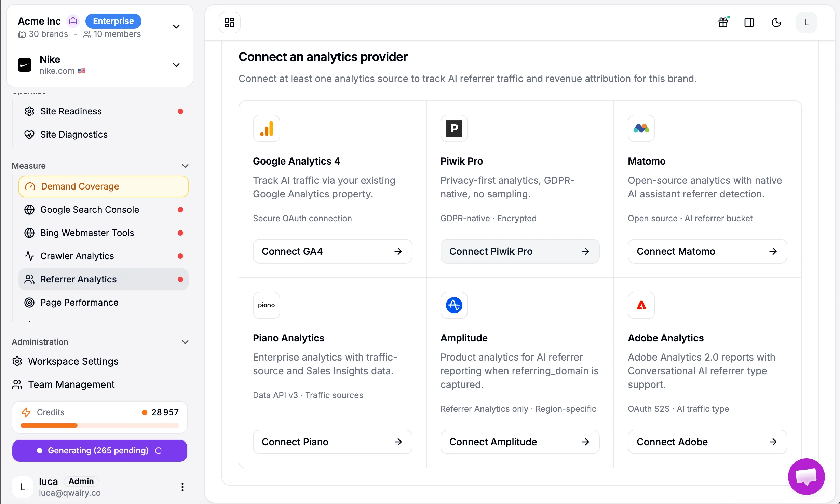This screenshot has width=840, height=504.
Task: Open Page Performance
Action: pos(104,303)
